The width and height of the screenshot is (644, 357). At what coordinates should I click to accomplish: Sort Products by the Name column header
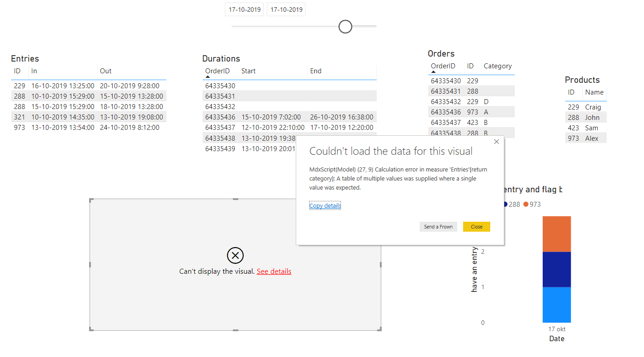594,92
